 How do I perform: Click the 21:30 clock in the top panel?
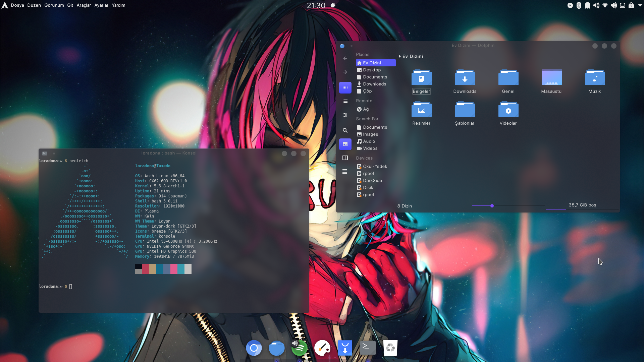click(316, 5)
